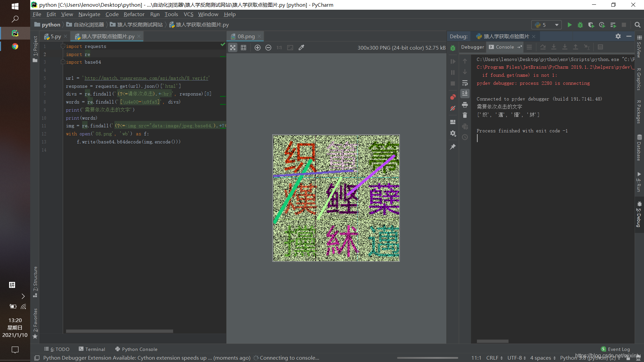Open Debug panel settings gear

[x=618, y=36]
